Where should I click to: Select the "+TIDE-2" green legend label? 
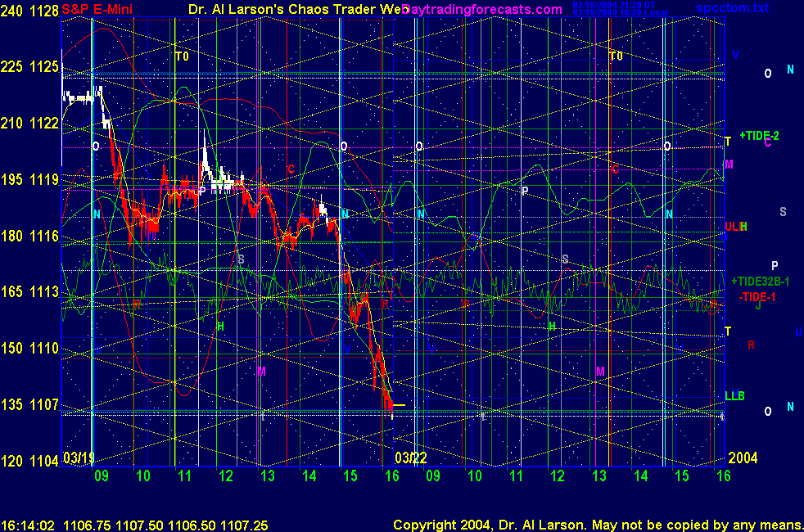click(759, 135)
